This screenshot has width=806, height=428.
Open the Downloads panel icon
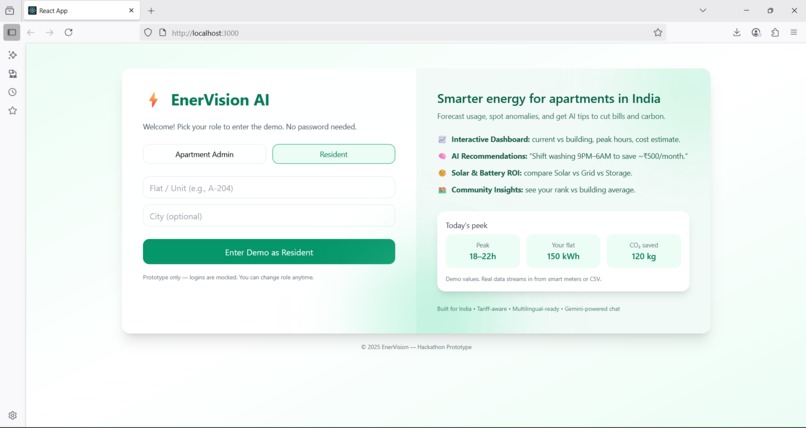click(x=737, y=32)
